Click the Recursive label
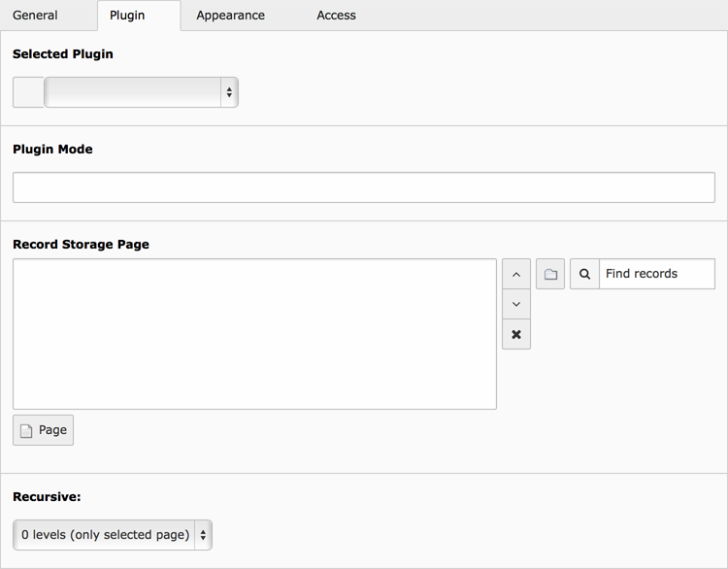This screenshot has height=569, width=728. coord(47,496)
